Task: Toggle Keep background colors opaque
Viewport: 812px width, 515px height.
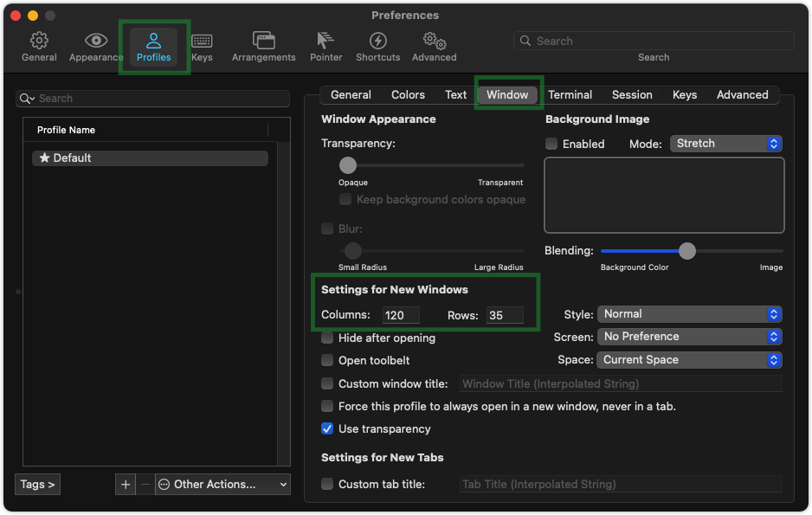Action: coord(345,199)
